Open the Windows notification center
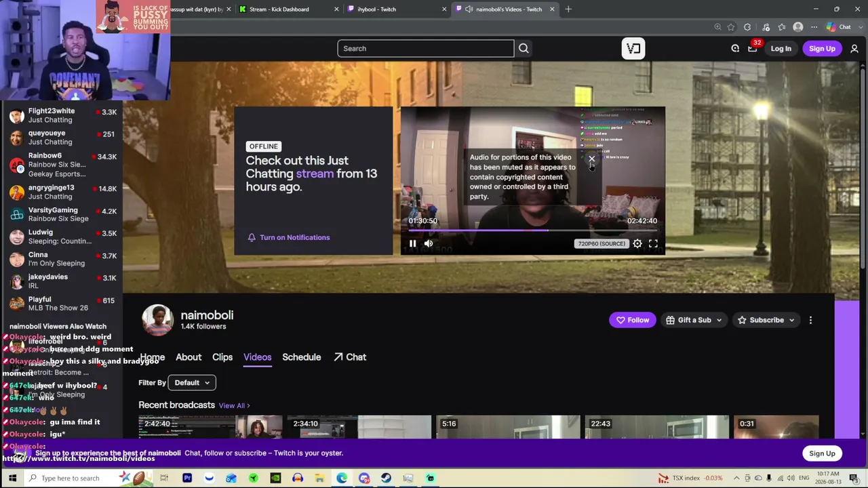The width and height of the screenshot is (868, 488). [x=856, y=479]
